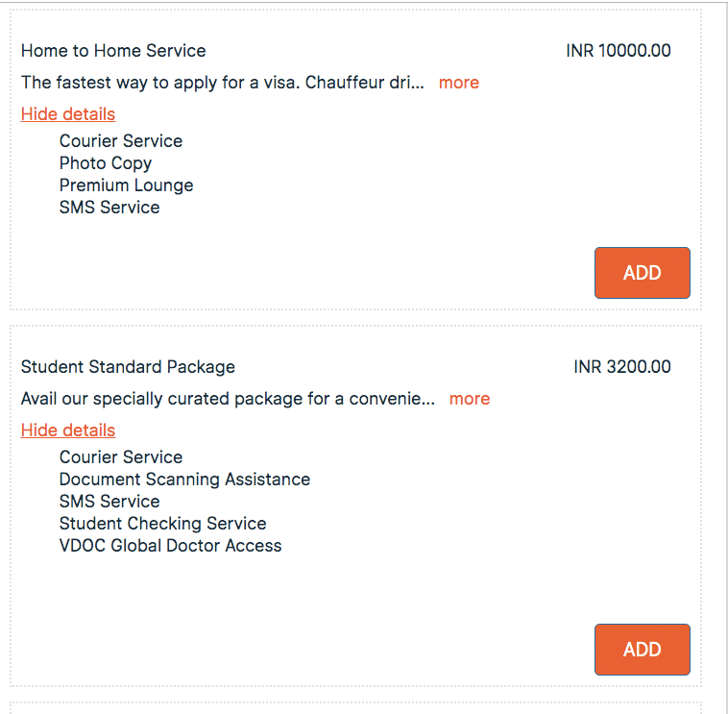Hide details of Home to Home Service

click(x=68, y=114)
